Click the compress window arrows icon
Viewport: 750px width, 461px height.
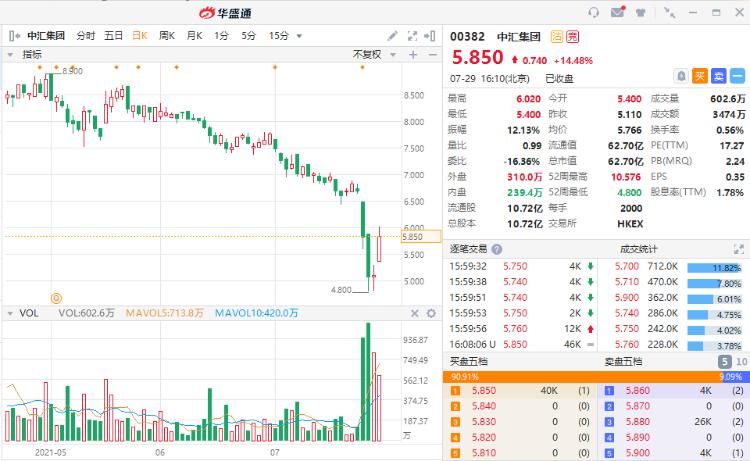pos(669,12)
